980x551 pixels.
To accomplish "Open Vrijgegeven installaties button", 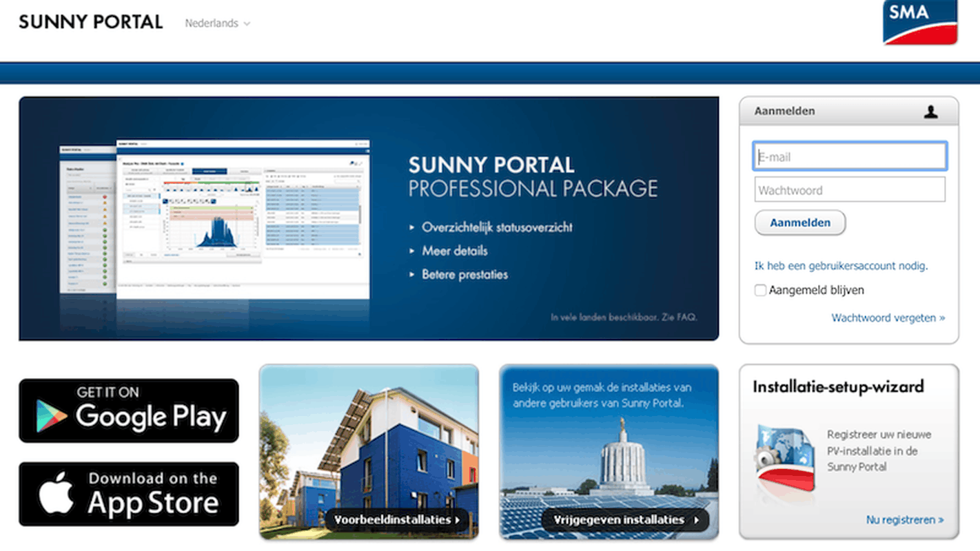I will (625, 520).
